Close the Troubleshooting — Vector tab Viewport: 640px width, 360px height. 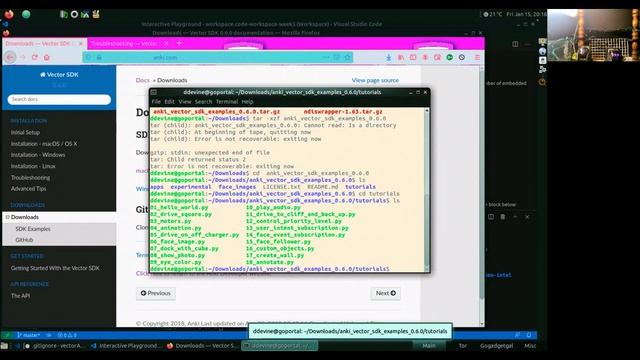166,43
